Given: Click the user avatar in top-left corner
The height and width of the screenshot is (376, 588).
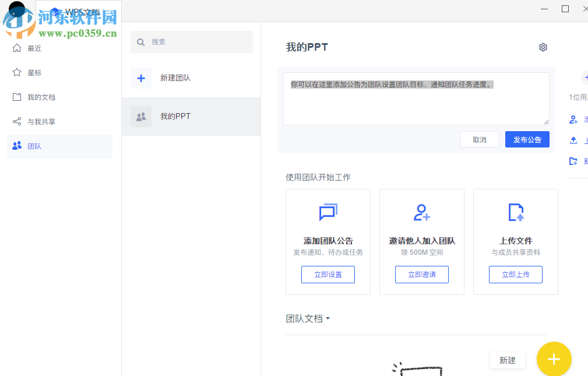Looking at the screenshot, I should pos(16,9).
